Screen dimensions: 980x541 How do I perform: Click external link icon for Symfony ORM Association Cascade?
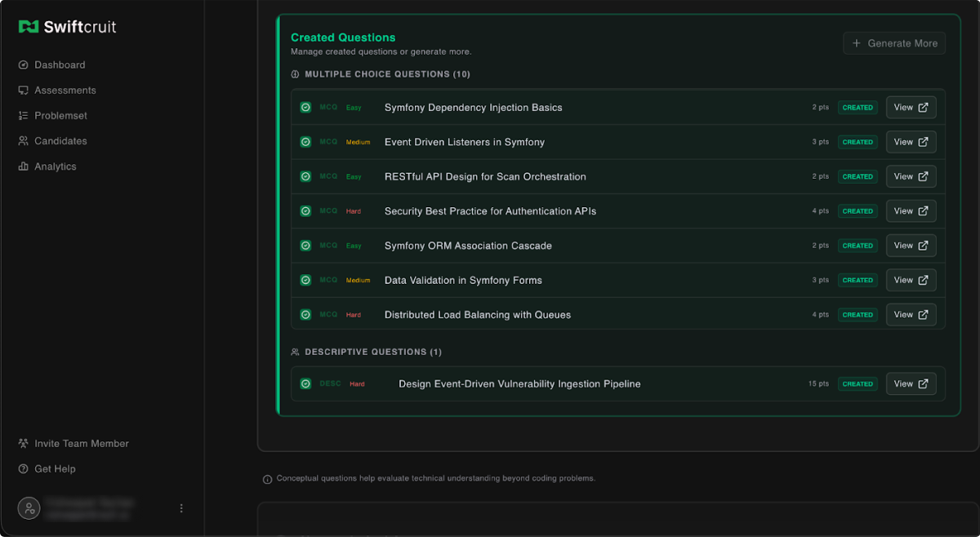[923, 246]
